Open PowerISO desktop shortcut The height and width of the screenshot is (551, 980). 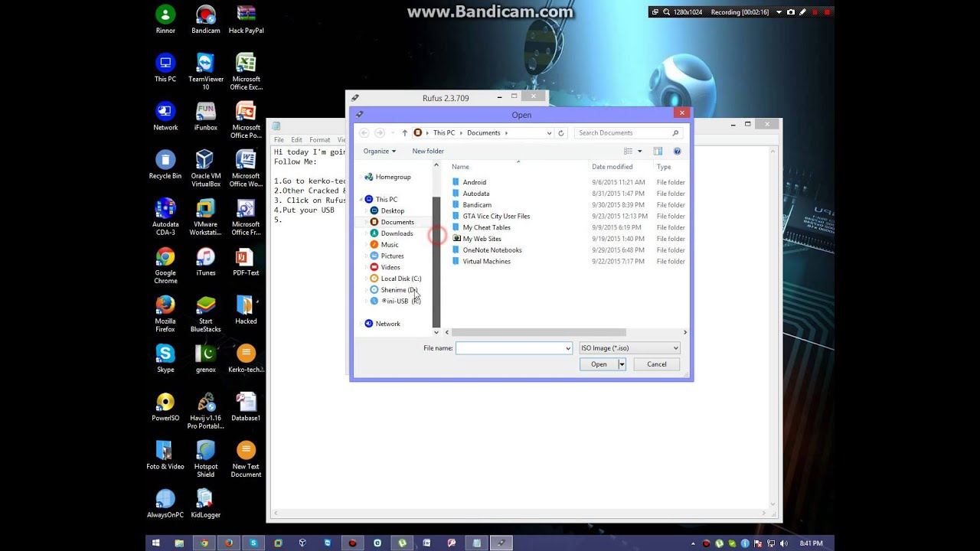(165, 406)
